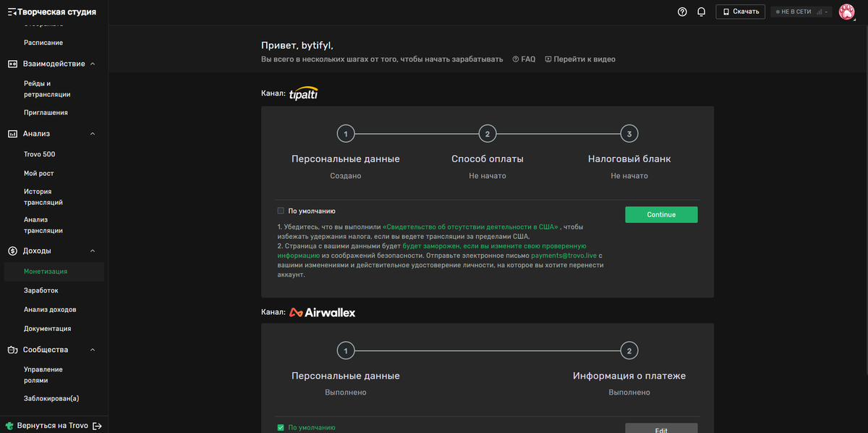868x433 pixels.
Task: Collapse the Сообщества section chevron
Action: tap(93, 350)
